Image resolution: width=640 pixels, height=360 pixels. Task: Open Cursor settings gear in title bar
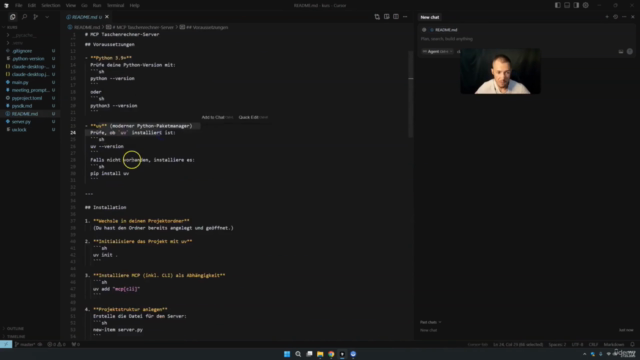tap(585, 5)
